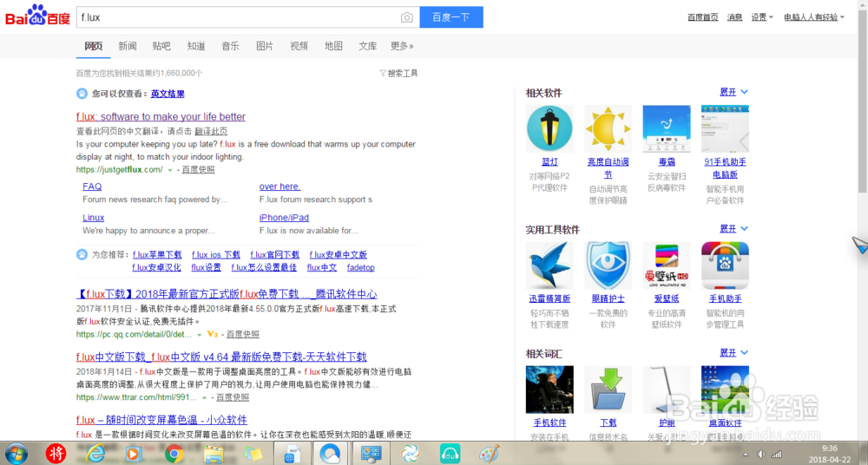868x465 pixels.
Task: Click the volume speaker tray icon
Action: click(761, 454)
